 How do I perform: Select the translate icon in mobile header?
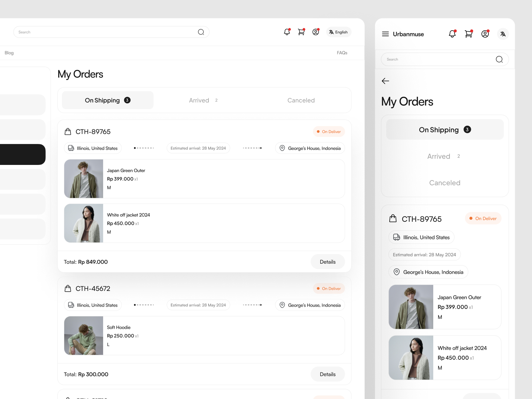(x=503, y=34)
